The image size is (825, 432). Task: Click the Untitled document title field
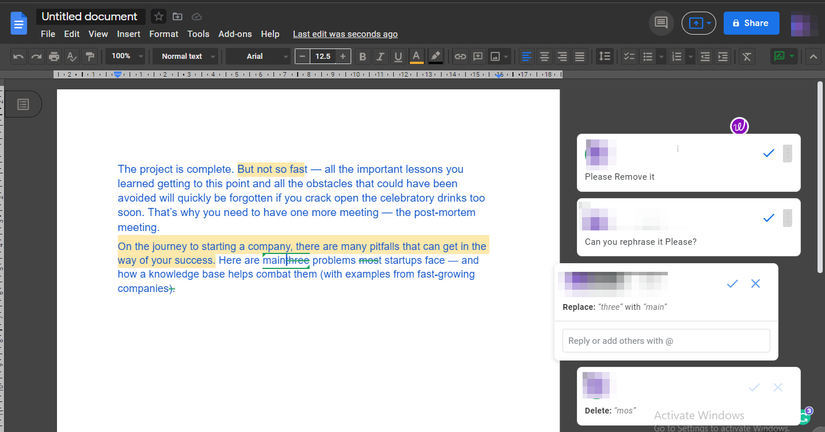pos(89,17)
